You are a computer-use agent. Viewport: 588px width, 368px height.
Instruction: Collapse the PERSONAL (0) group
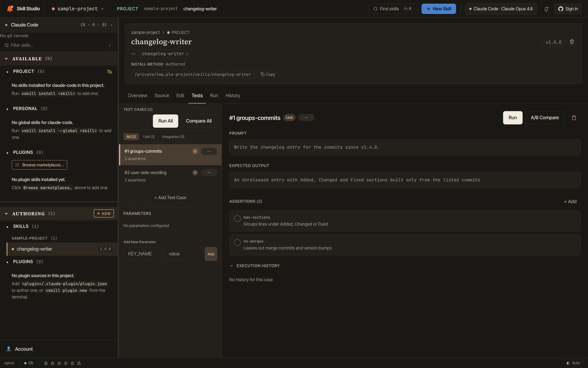click(7, 109)
